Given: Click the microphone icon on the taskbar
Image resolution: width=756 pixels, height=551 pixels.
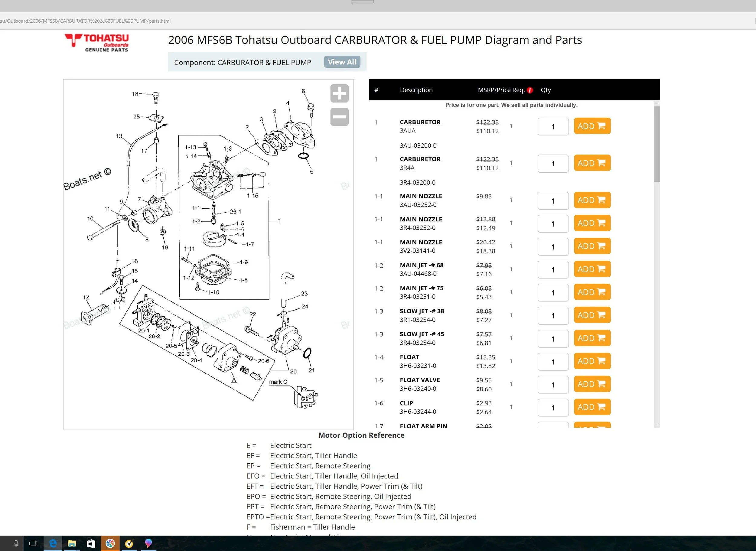Looking at the screenshot, I should [16, 543].
